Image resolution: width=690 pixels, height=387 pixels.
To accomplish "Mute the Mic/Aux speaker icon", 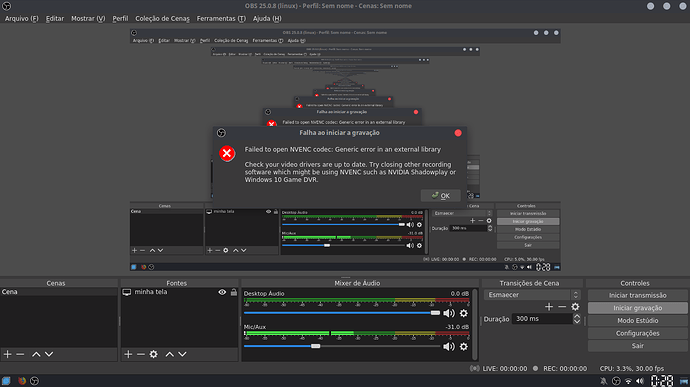I will point(449,346).
